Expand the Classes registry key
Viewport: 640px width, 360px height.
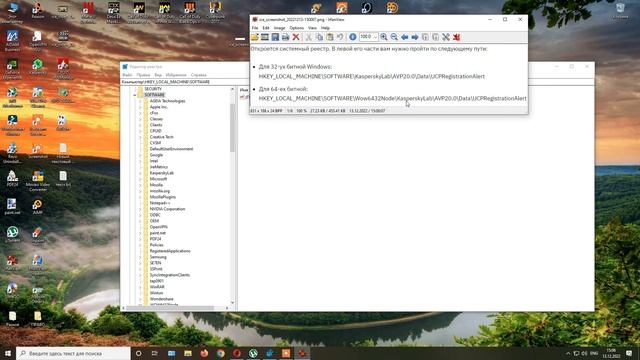pos(140,119)
